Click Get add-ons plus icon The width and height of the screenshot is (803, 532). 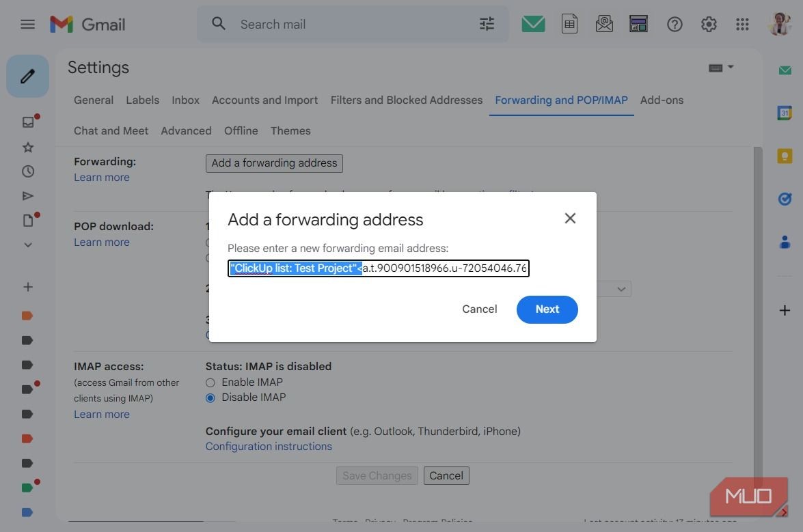[785, 310]
